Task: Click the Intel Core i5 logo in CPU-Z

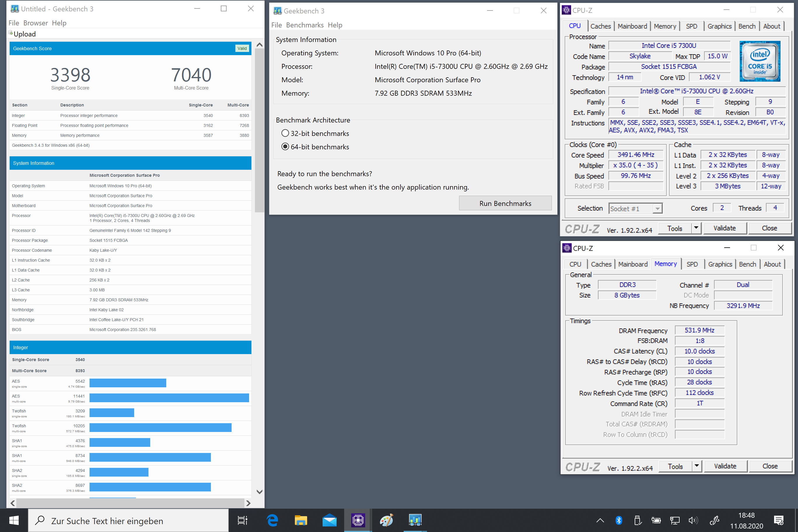Action: click(760, 61)
